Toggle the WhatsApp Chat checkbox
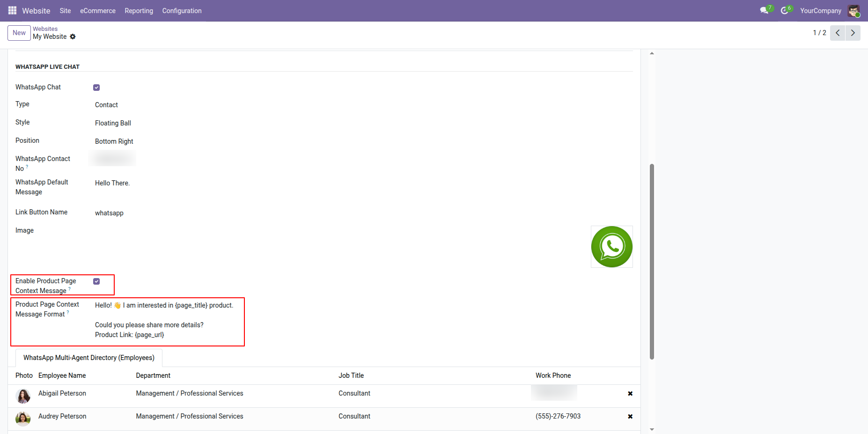868x434 pixels. [96, 88]
